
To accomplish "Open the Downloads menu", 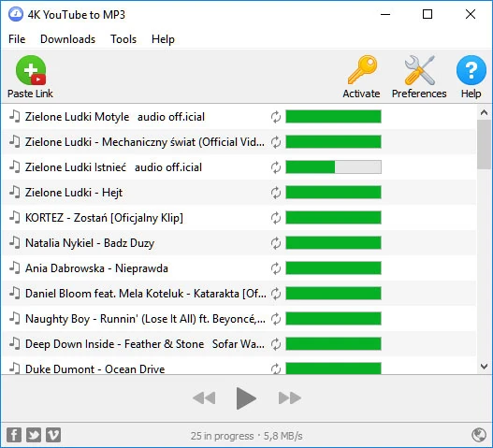I will pos(67,39).
